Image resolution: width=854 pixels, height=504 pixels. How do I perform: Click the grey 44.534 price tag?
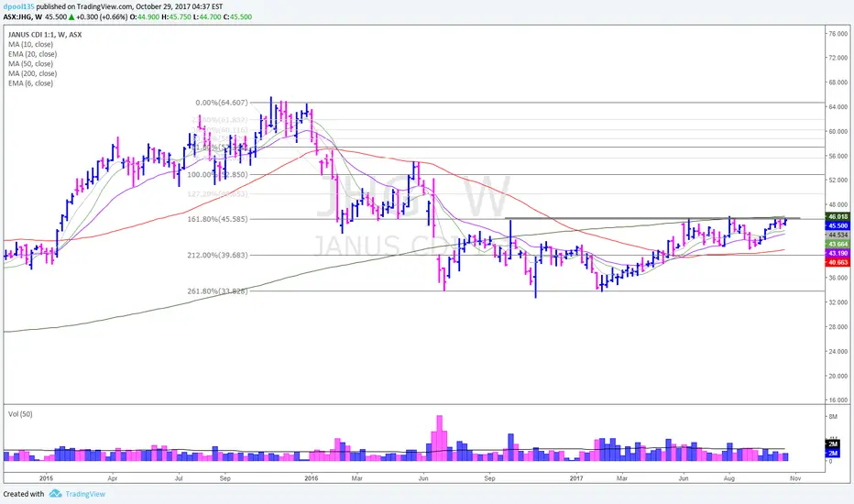838,235
